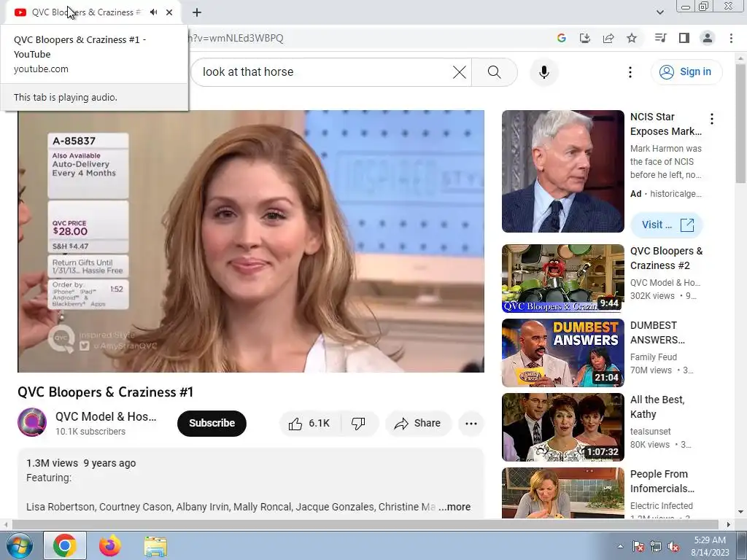The height and width of the screenshot is (560, 747).
Task: Clear the search text with X
Action: point(460,72)
